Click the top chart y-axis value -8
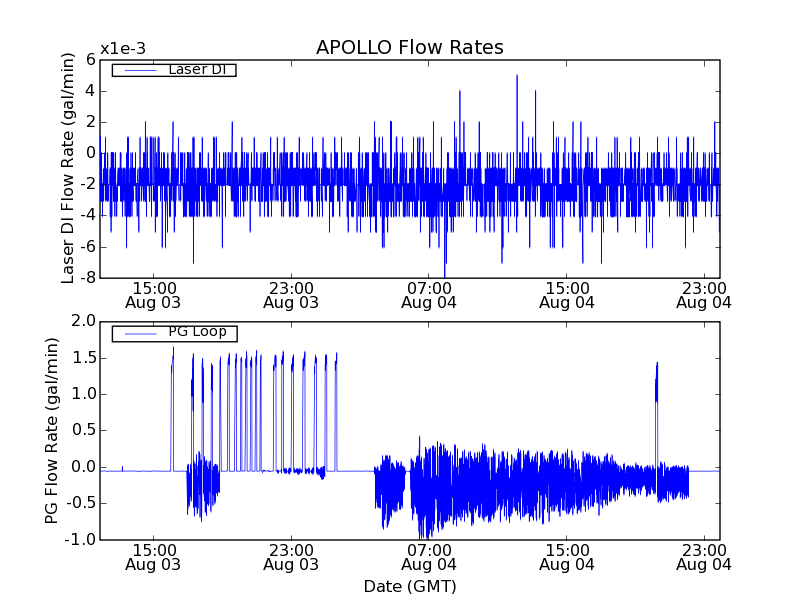The image size is (800, 600). (88, 278)
